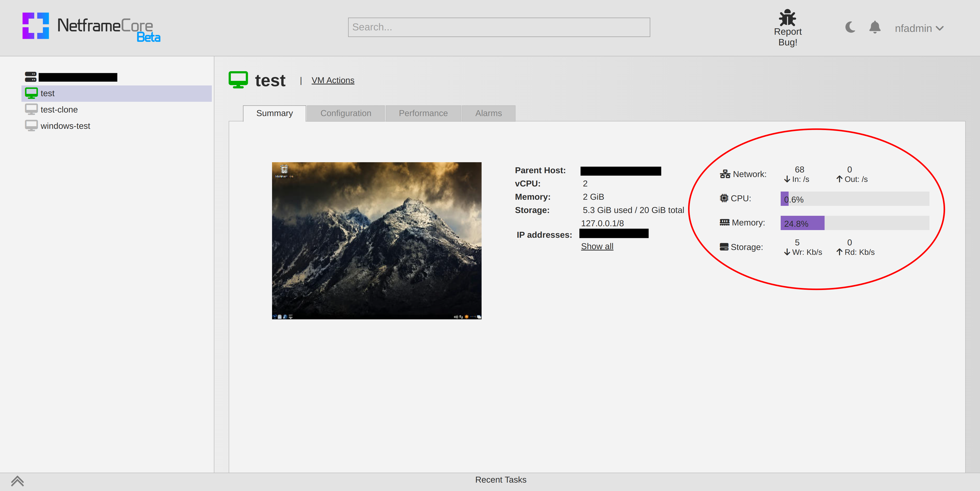Switch to the Configuration tab
Image resolution: width=980 pixels, height=491 pixels.
[x=346, y=113]
